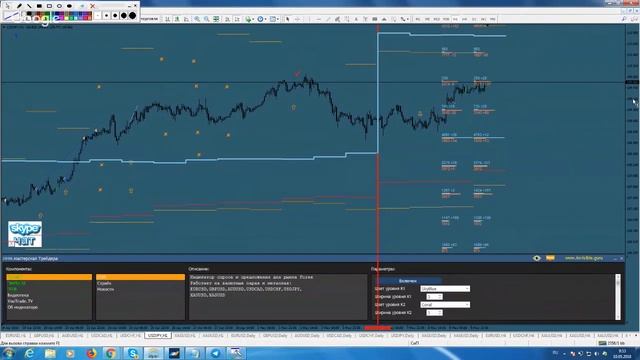The image size is (640, 360).
Task: Open the website link in panel header
Action: pyautogui.click(x=584, y=258)
